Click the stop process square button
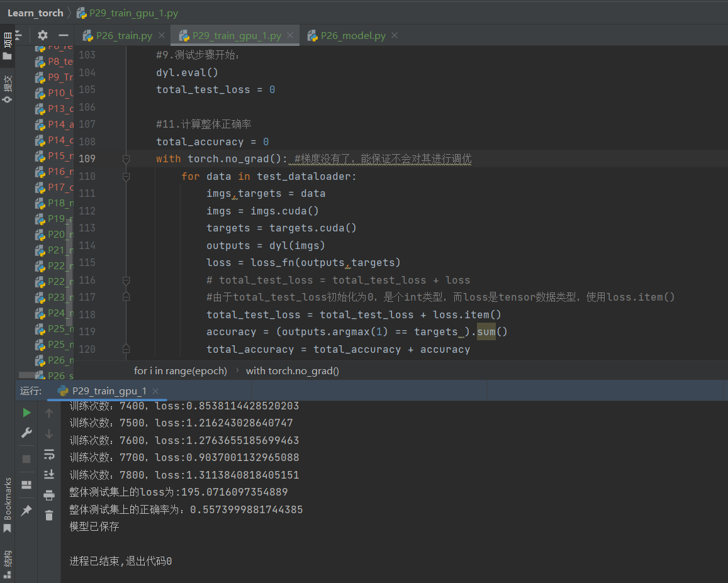728x583 pixels. click(x=26, y=459)
